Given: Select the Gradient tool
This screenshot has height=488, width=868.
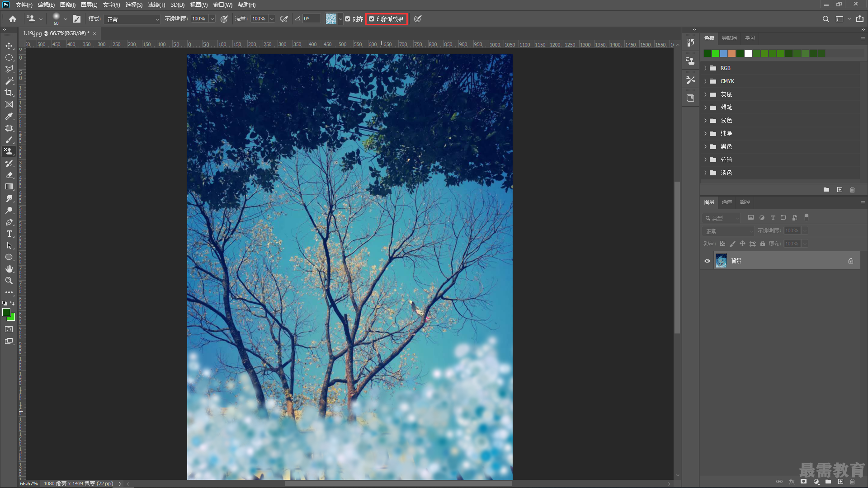Looking at the screenshot, I should point(9,187).
